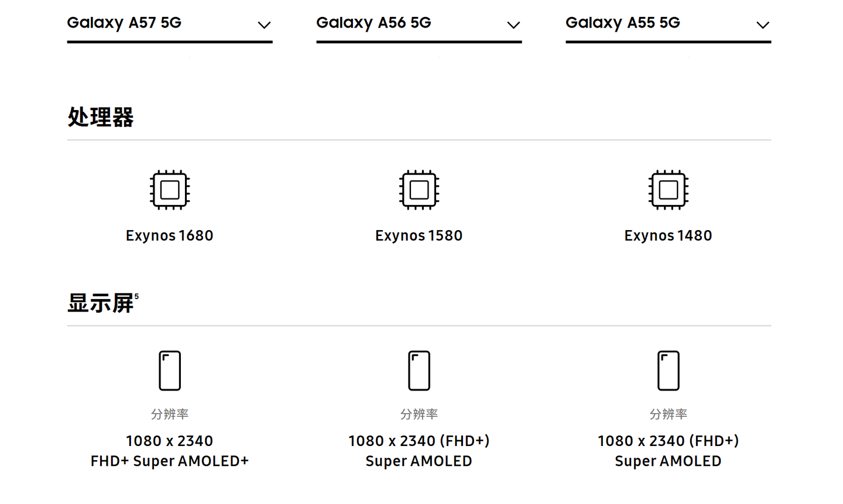Viewport: 843px width, 504px height.
Task: Click the 分辨率 label in the Galaxy A55 column
Action: point(669,414)
